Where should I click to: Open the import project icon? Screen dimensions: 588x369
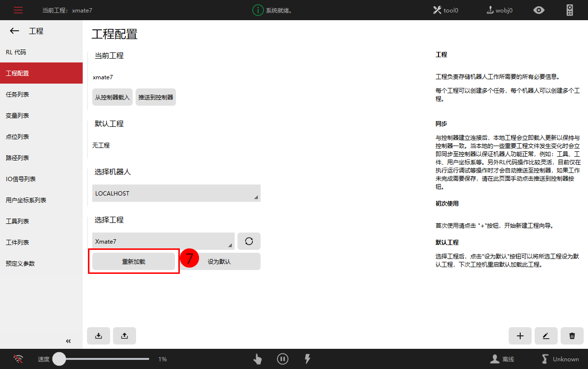[98, 336]
